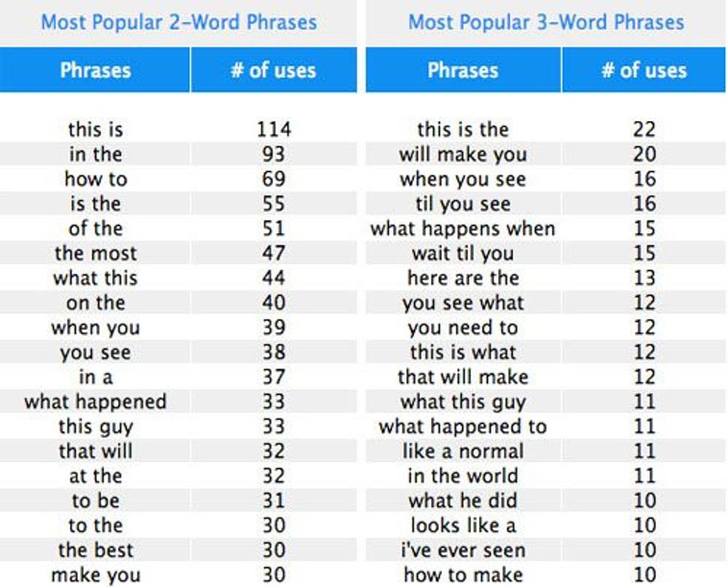Click the 'Most Popular 3-Word Phrases' title
This screenshot has width=728, height=587.
coord(546,23)
